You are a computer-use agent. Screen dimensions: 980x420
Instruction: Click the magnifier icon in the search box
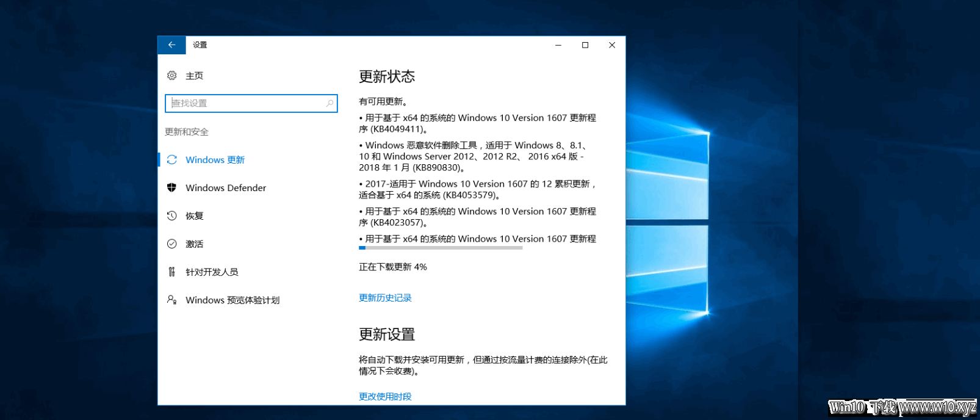pyautogui.click(x=330, y=103)
